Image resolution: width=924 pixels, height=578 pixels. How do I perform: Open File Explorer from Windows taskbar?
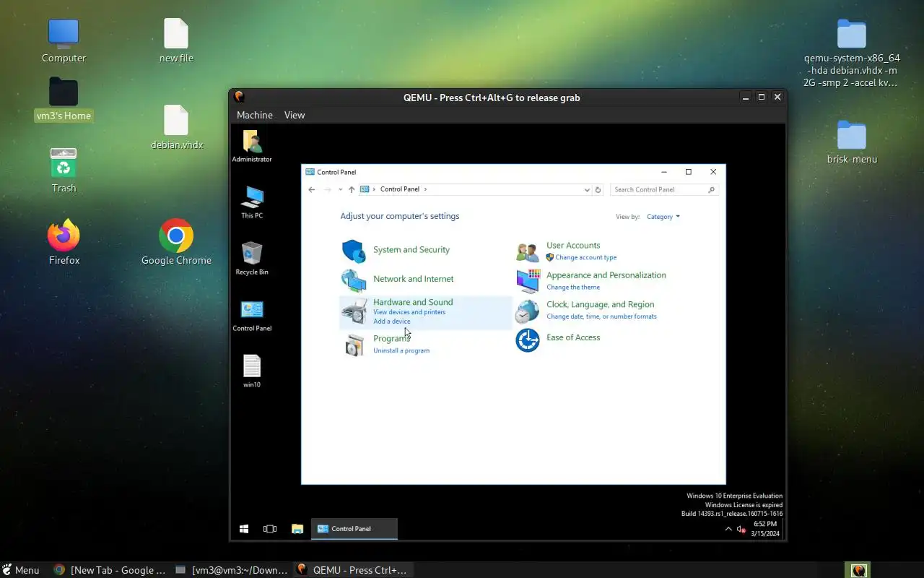click(x=297, y=529)
